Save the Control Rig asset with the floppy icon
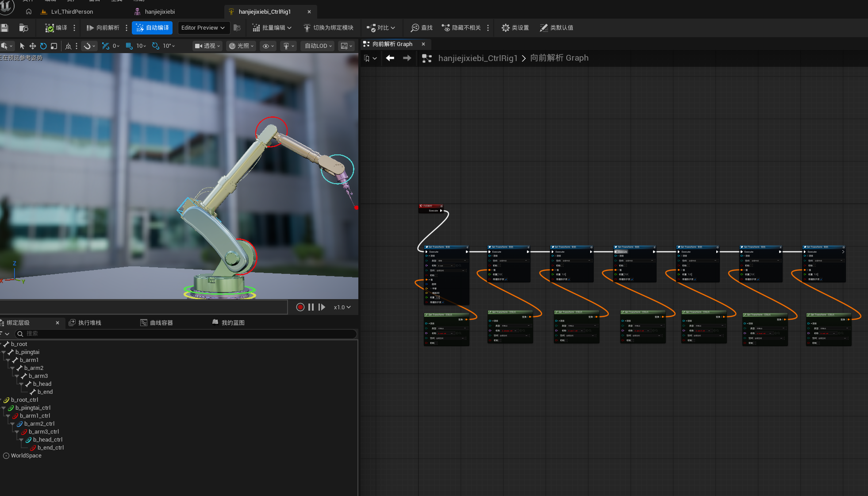 (x=4, y=28)
